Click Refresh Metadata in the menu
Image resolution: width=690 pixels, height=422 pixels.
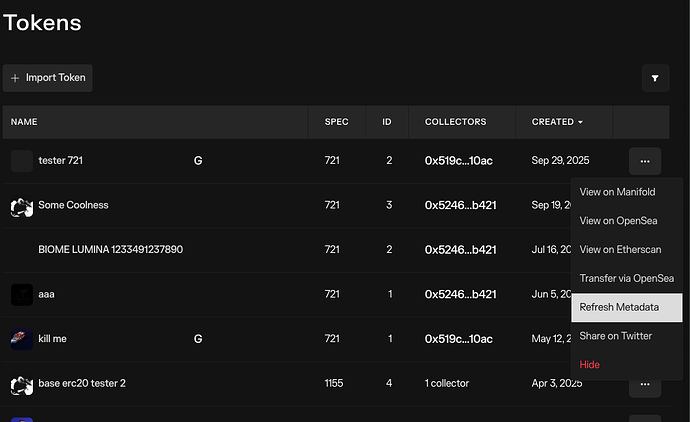click(x=619, y=307)
